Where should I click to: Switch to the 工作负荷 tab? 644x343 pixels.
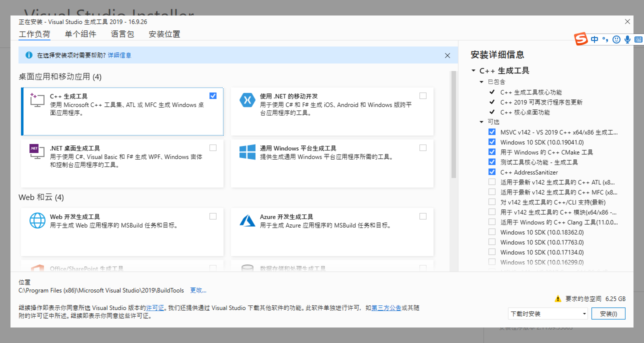coord(34,34)
